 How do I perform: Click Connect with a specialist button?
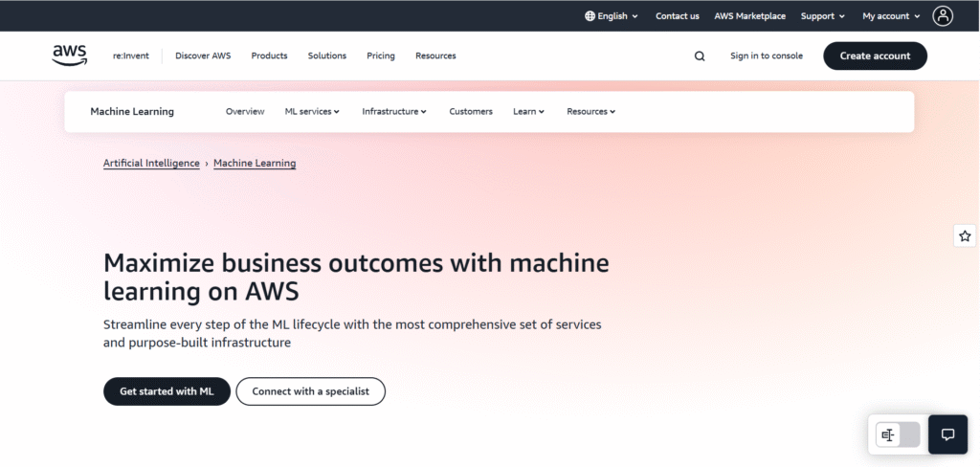(x=310, y=391)
